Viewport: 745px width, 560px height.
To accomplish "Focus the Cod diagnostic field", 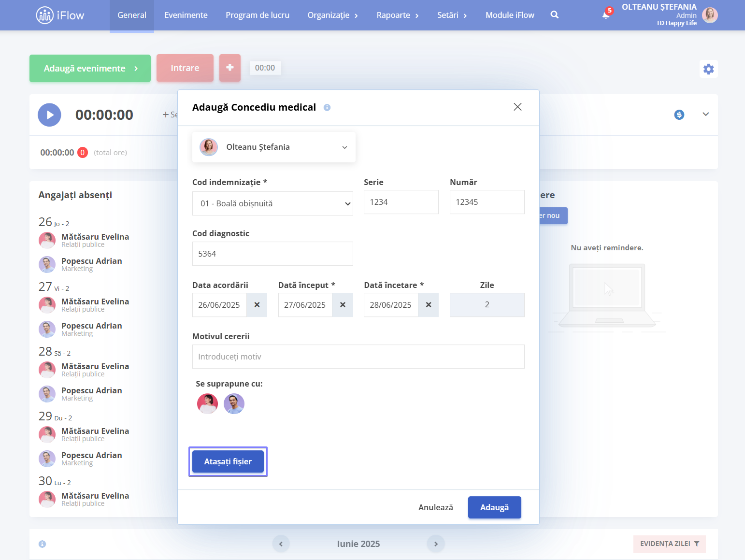I will [x=272, y=254].
